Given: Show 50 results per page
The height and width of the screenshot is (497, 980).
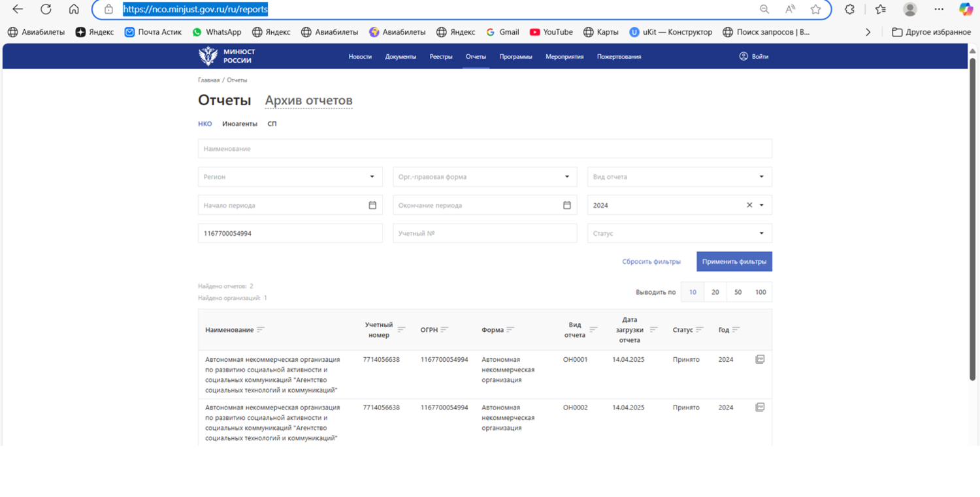Looking at the screenshot, I should click(738, 292).
